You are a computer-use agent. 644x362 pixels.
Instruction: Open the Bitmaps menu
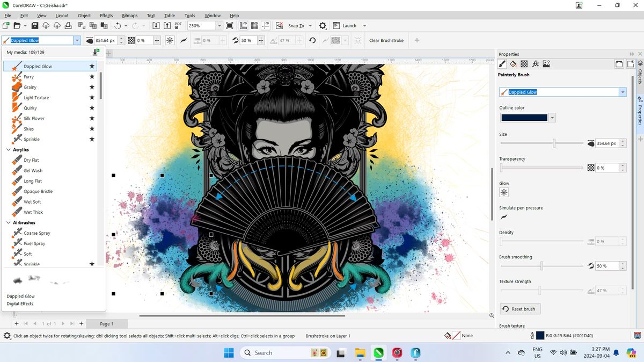click(129, 15)
